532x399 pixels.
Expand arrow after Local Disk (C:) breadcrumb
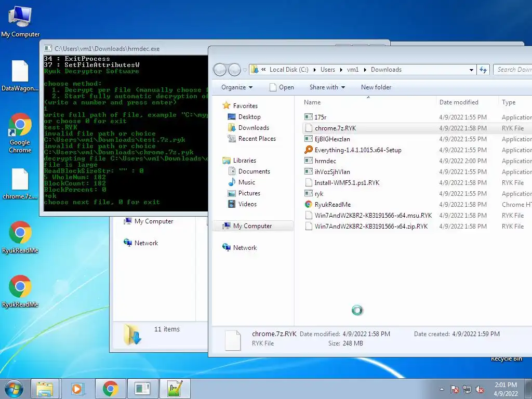[x=314, y=70]
